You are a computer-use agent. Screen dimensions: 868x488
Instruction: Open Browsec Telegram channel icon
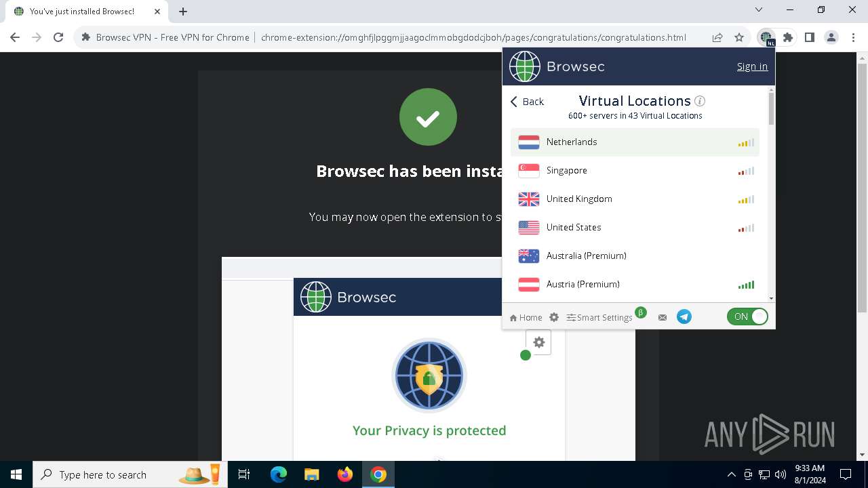[x=684, y=317]
